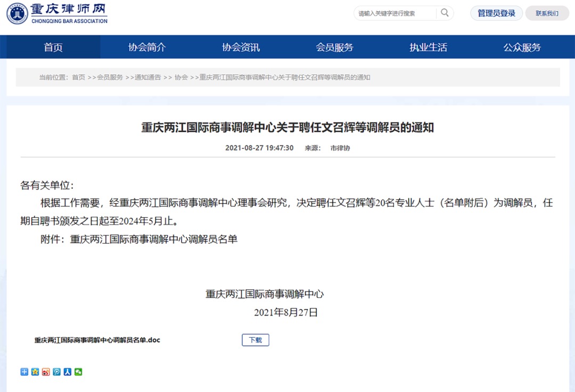575x392 pixels.
Task: Share the page to Renren
Action: coord(67,372)
